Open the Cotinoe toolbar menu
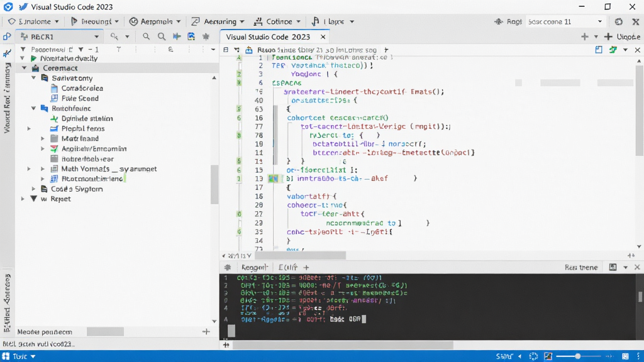The image size is (644, 362). 277,21
